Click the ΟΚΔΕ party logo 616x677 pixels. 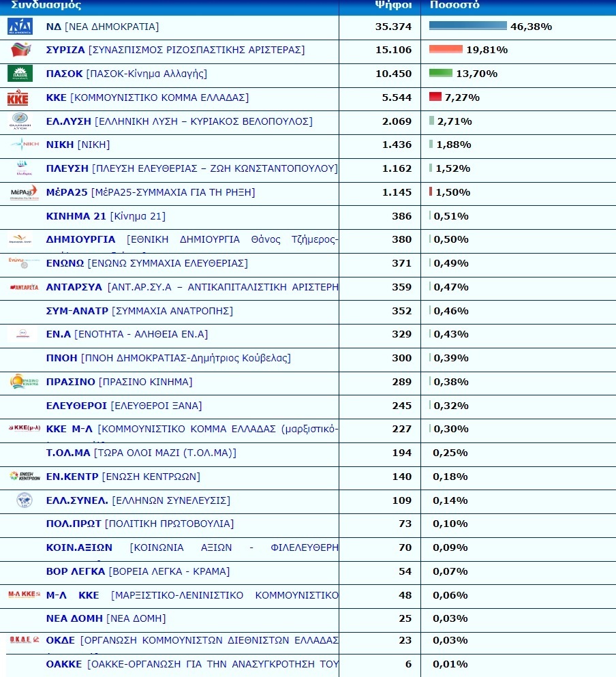(24, 640)
